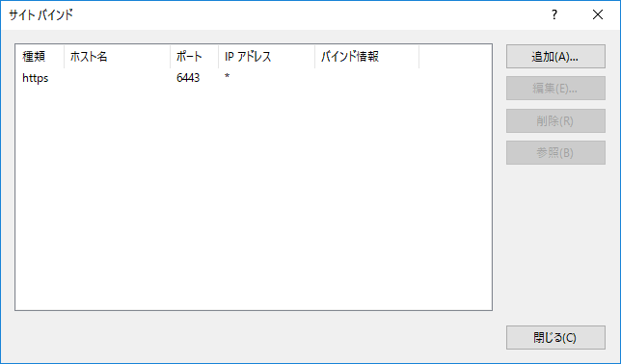Click the greyed-out 編集(E)... button
Viewport: 621px width, 364px height.
click(555, 89)
